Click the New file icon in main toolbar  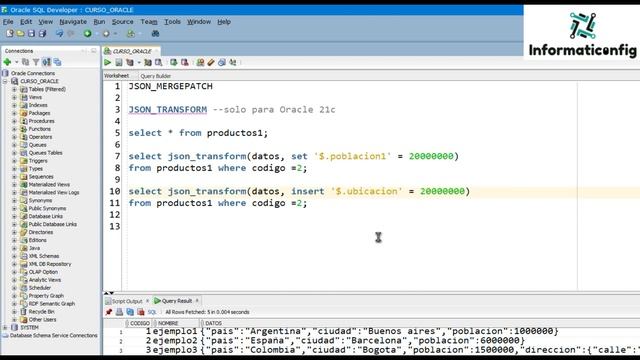pyautogui.click(x=9, y=33)
